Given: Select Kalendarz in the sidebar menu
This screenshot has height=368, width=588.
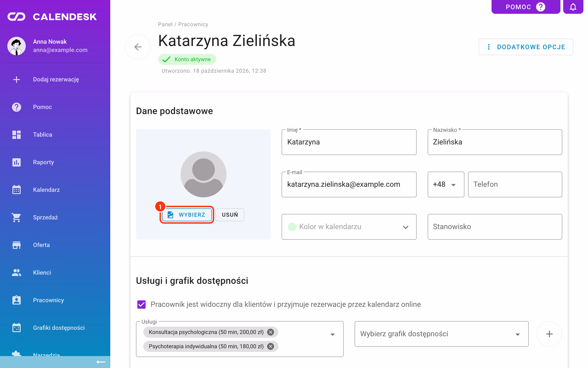Looking at the screenshot, I should pos(55,190).
